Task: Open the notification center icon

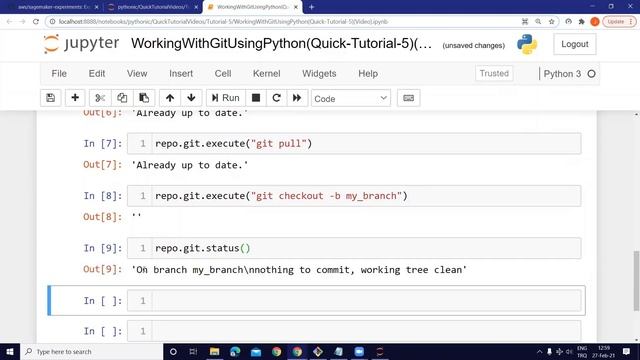Action: tap(627, 351)
